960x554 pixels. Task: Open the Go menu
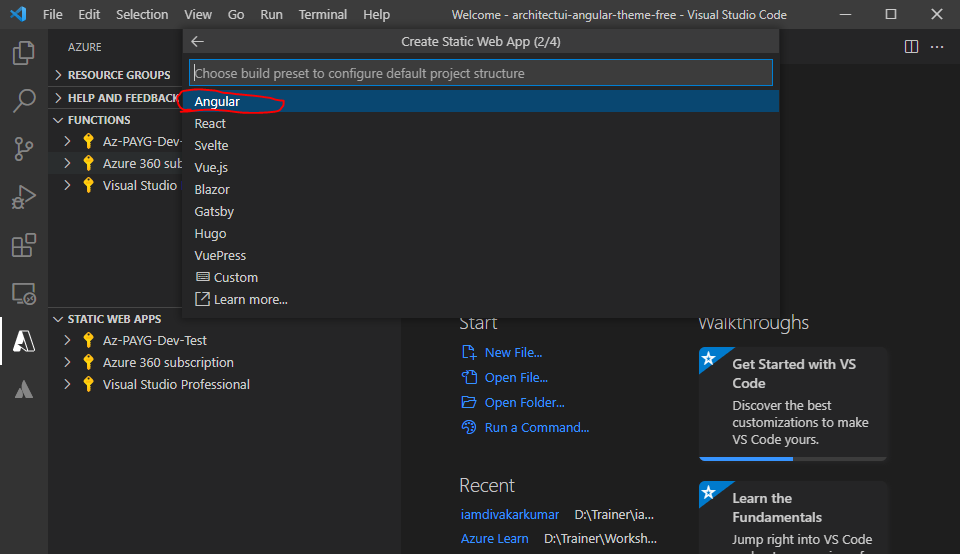(236, 14)
